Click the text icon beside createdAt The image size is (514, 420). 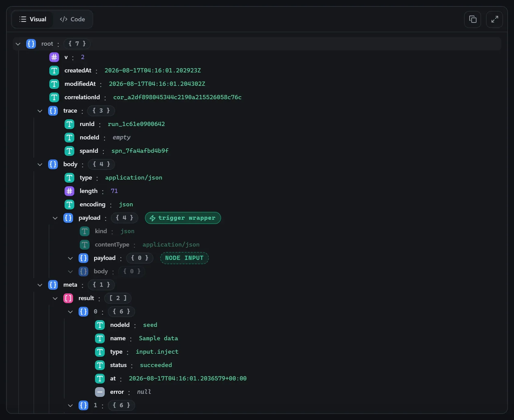(54, 71)
